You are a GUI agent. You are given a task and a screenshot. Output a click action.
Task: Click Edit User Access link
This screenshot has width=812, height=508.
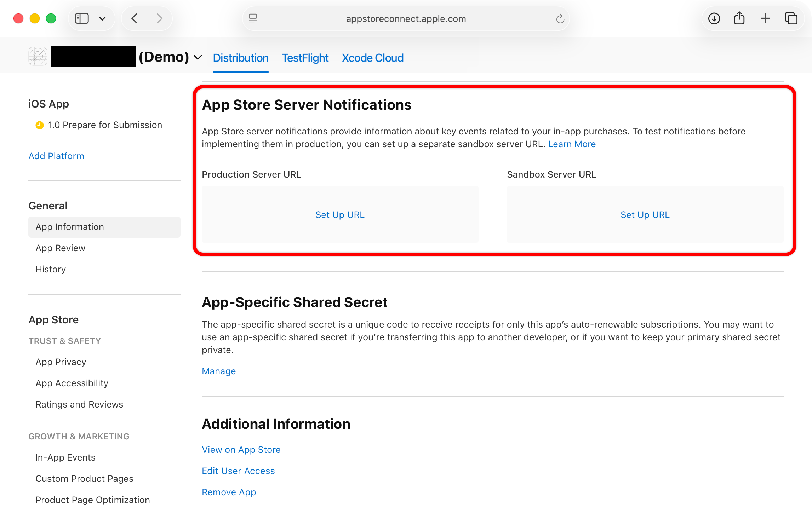click(238, 471)
